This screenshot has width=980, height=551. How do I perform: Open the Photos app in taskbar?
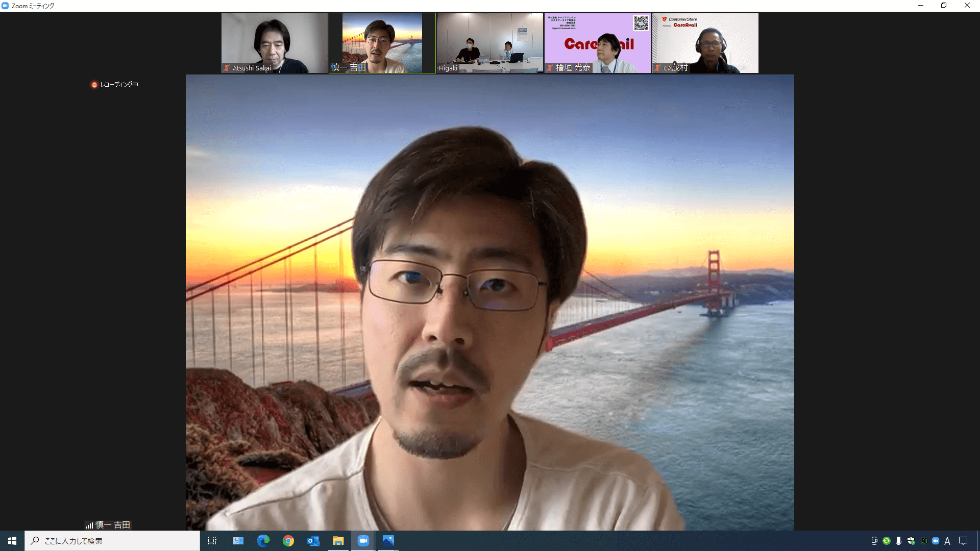coord(388,541)
